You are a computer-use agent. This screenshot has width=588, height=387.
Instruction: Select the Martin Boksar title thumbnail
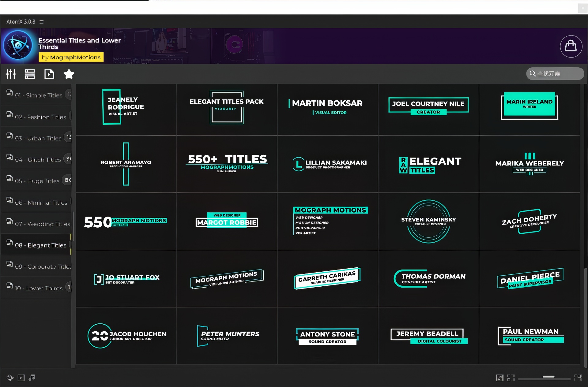(x=328, y=110)
